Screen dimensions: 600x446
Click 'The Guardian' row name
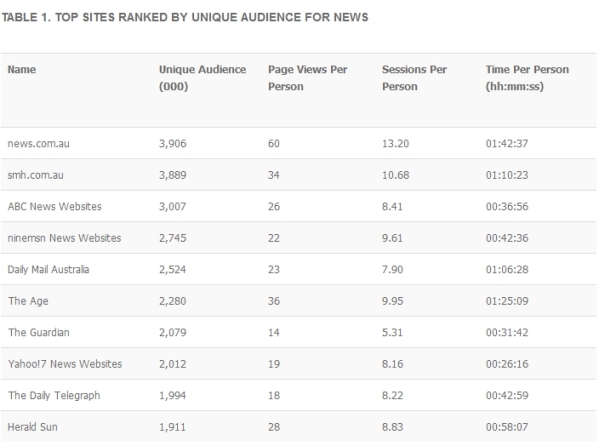tap(39, 332)
